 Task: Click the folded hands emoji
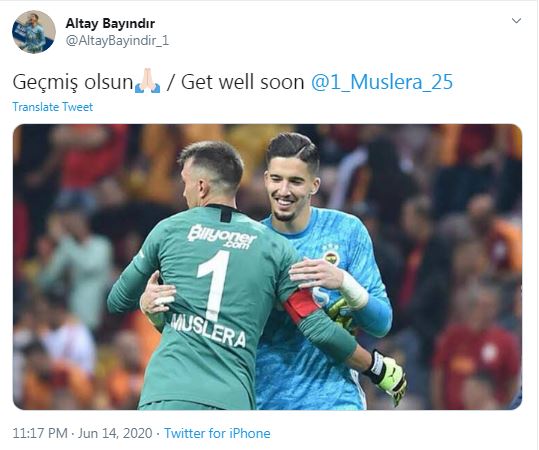[147, 81]
